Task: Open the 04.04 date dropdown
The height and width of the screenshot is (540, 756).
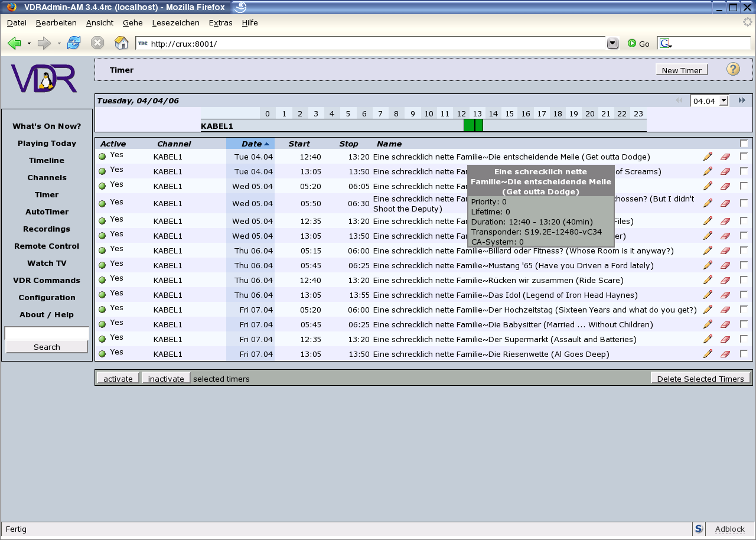Action: [724, 101]
